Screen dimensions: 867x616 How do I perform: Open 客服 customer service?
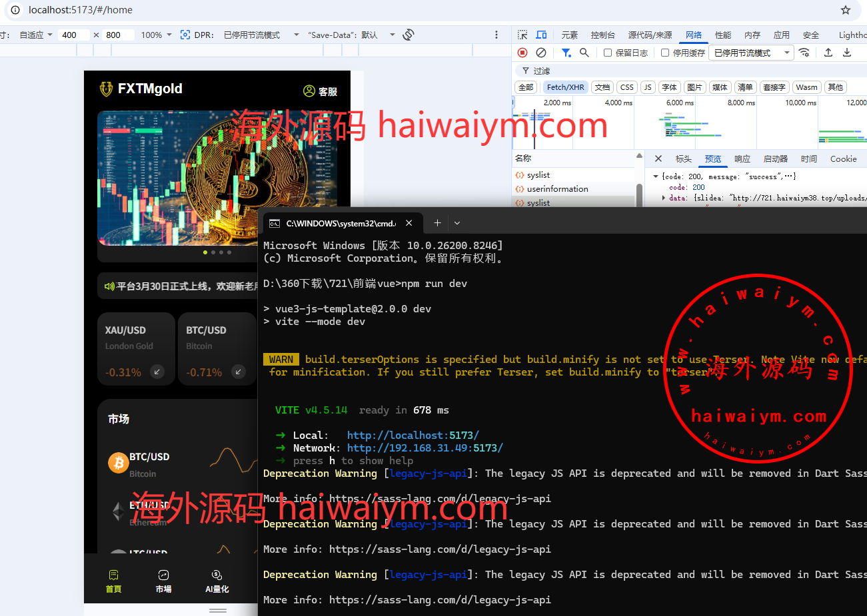point(321,91)
